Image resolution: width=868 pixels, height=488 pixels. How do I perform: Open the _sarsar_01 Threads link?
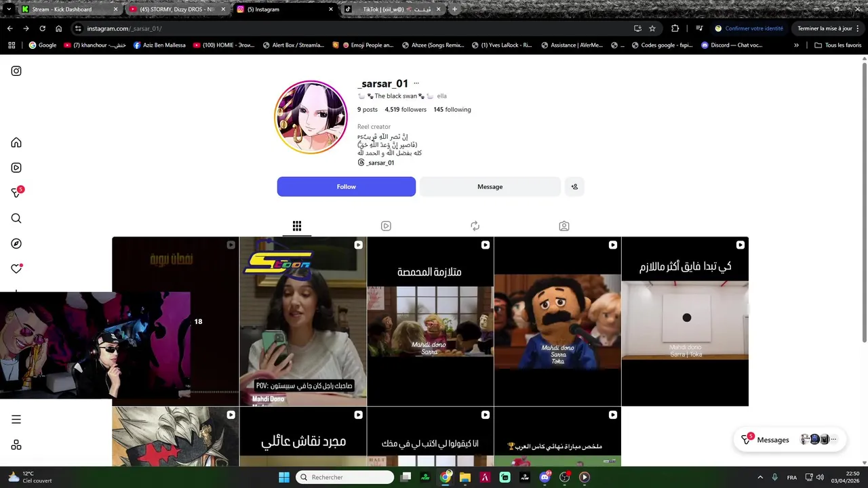click(x=376, y=163)
